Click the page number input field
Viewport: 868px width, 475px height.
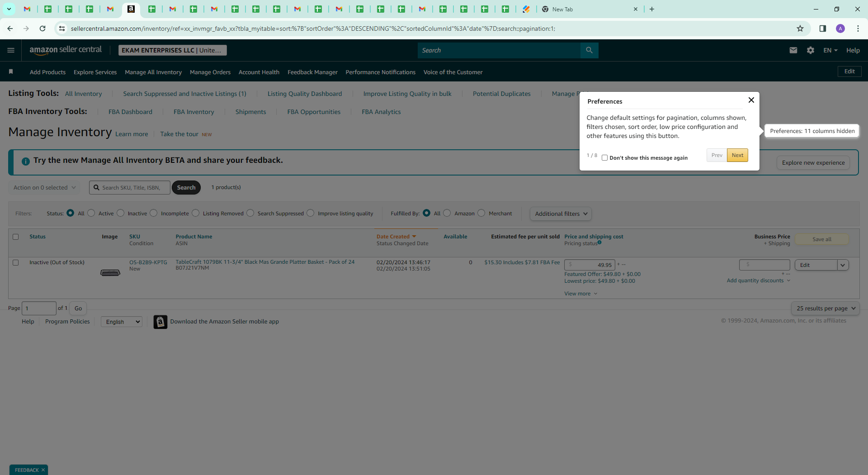[x=39, y=309]
